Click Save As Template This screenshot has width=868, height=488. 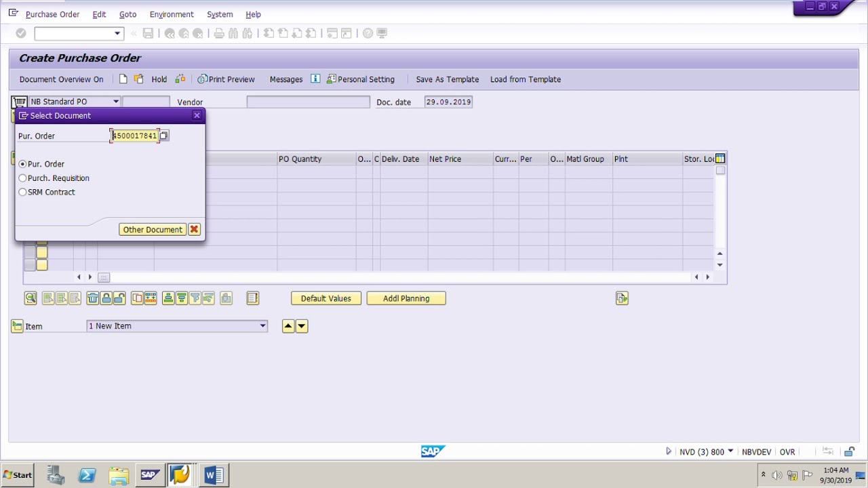pos(448,79)
